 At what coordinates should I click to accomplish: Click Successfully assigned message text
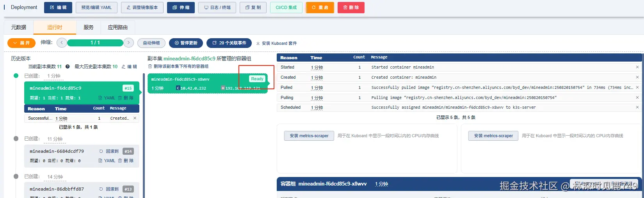click(x=454, y=107)
